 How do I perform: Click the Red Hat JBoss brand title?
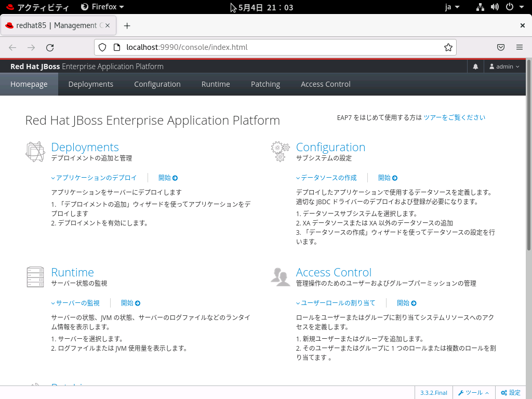point(87,66)
